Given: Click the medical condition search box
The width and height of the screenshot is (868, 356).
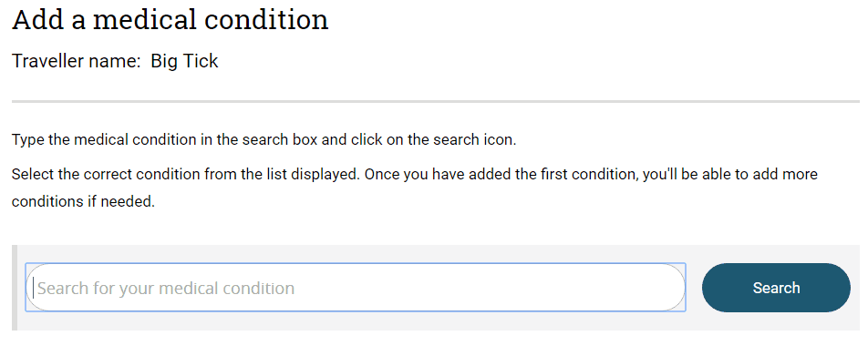Looking at the screenshot, I should tap(356, 288).
